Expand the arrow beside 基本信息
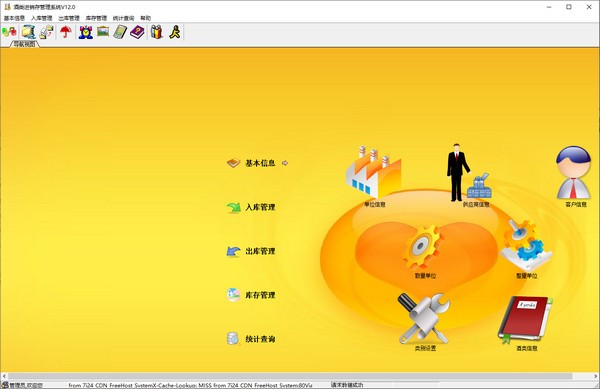Viewport: 600px width, 389px height. (x=285, y=163)
